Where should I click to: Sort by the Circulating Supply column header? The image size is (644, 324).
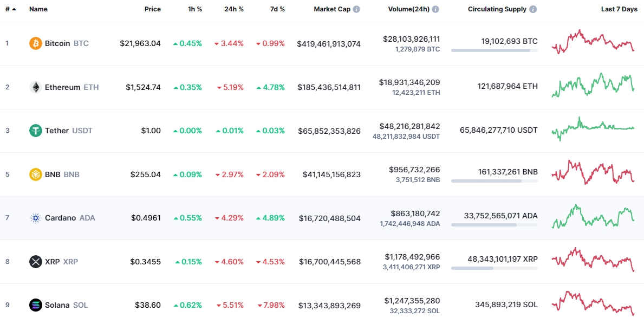tap(497, 9)
